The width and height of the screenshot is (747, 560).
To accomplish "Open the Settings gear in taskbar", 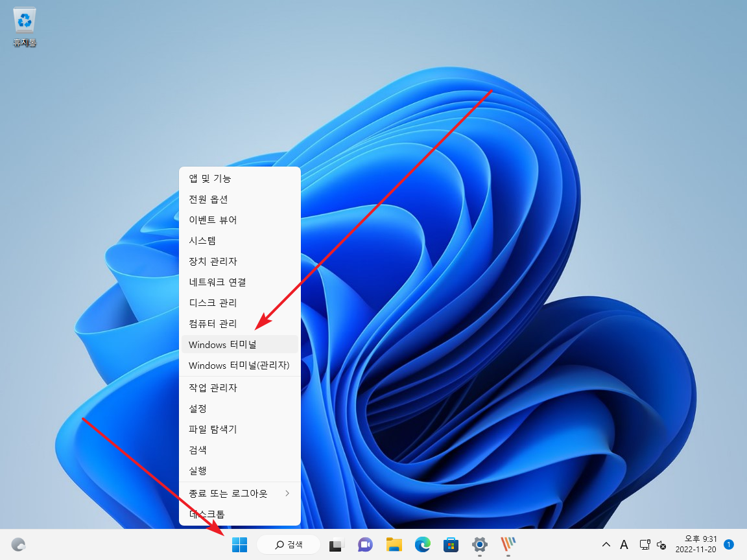I will click(x=480, y=544).
